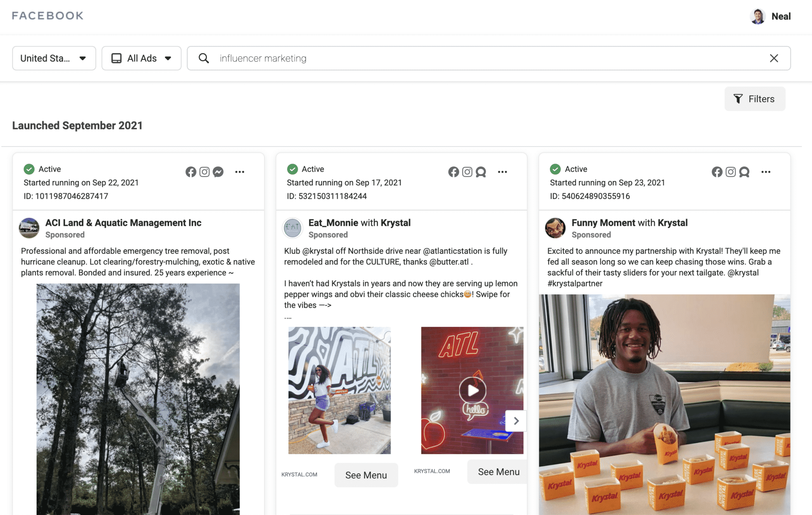
Task: Click Krystal link in Funny Moment ad header
Action: click(x=673, y=223)
